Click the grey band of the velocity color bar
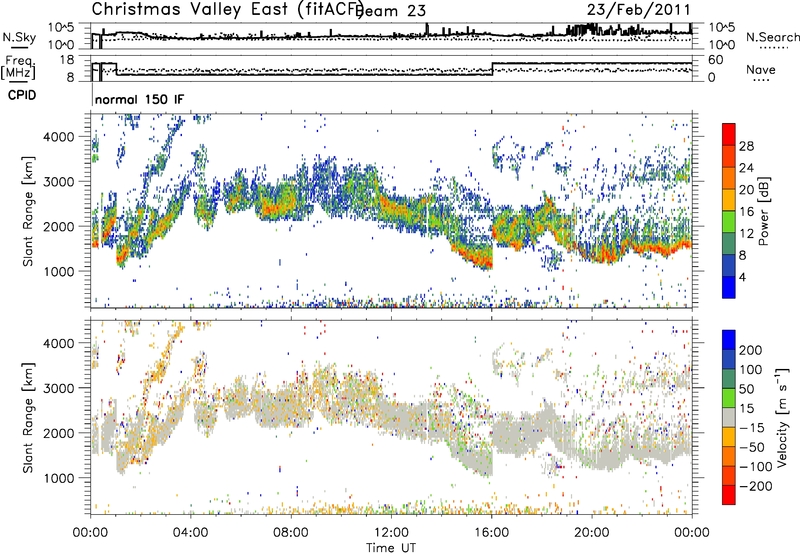Viewport: 800px width, 554px height. [729, 418]
